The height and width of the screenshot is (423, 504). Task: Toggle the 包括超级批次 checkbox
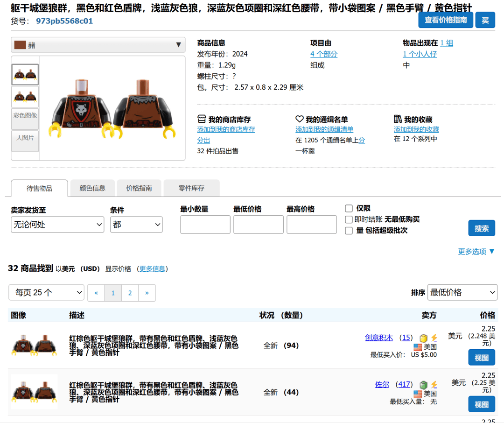coord(349,231)
